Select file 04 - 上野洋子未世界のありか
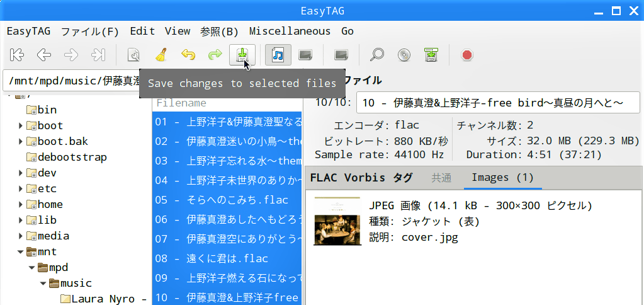The width and height of the screenshot is (644, 305). click(227, 180)
